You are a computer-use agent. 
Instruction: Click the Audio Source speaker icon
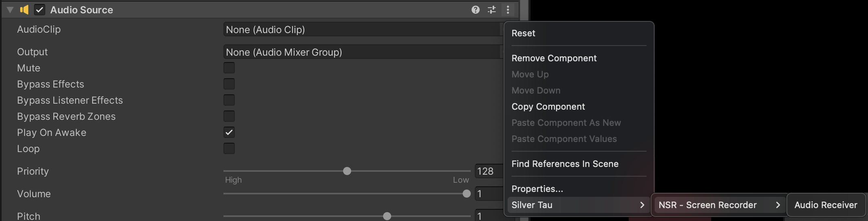coord(24,10)
